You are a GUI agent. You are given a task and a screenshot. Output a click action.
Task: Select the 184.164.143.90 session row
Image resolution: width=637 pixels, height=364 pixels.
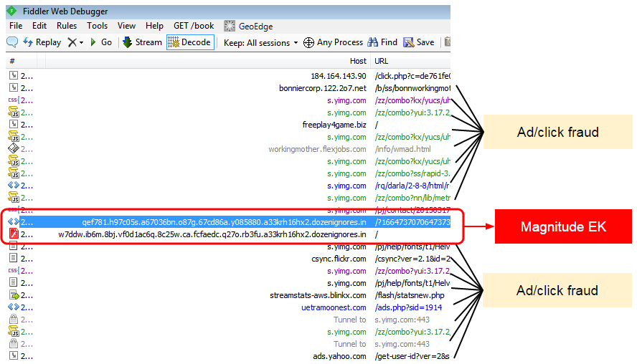click(228, 76)
